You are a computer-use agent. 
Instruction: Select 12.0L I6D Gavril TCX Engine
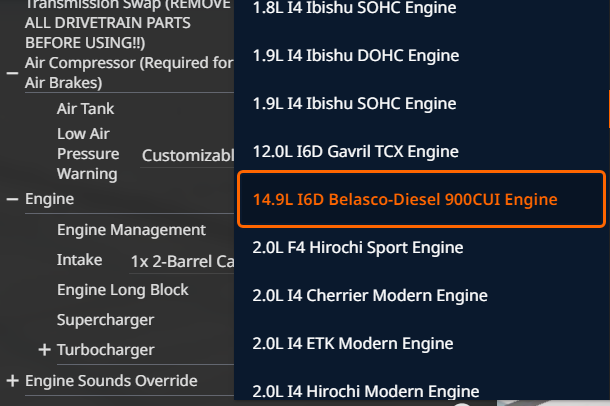(x=354, y=151)
